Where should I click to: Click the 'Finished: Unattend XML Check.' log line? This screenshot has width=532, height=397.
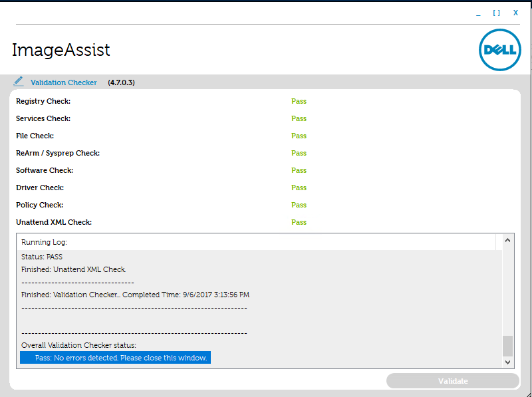coord(73,269)
